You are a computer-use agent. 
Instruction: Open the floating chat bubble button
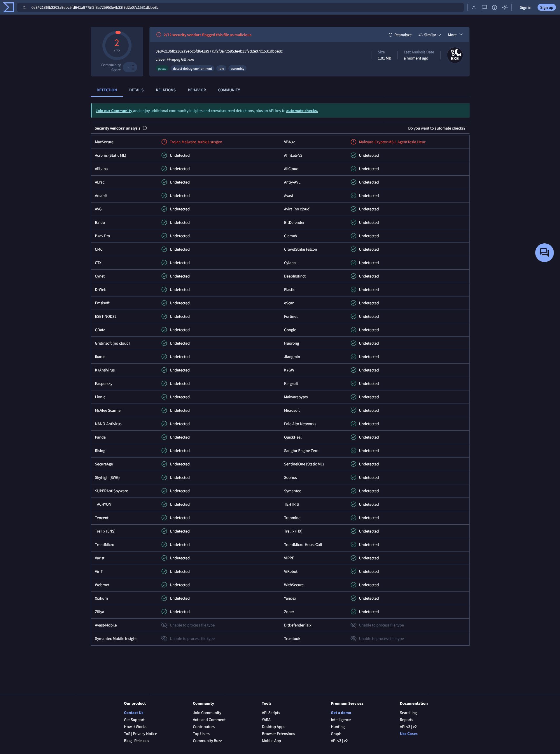pyautogui.click(x=544, y=252)
